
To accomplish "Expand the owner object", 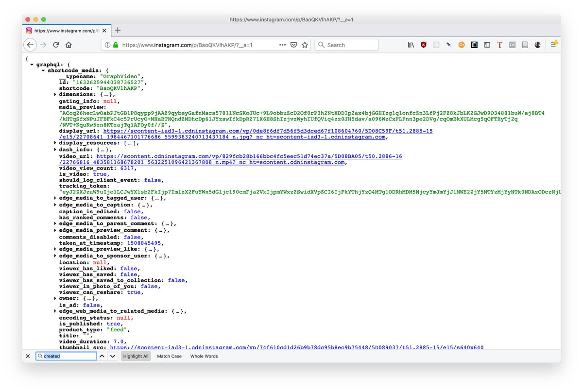I will [x=54, y=298].
